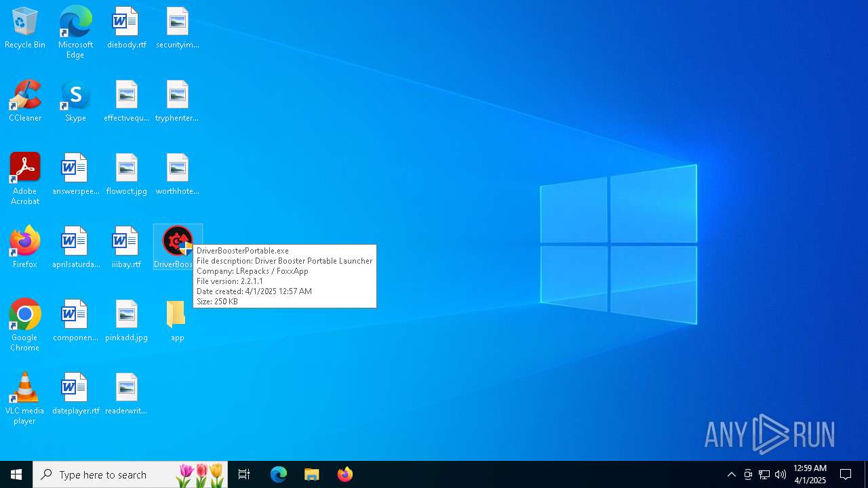Select the effectivequ... image file icon
Screen dimensions: 868x488
[126, 102]
